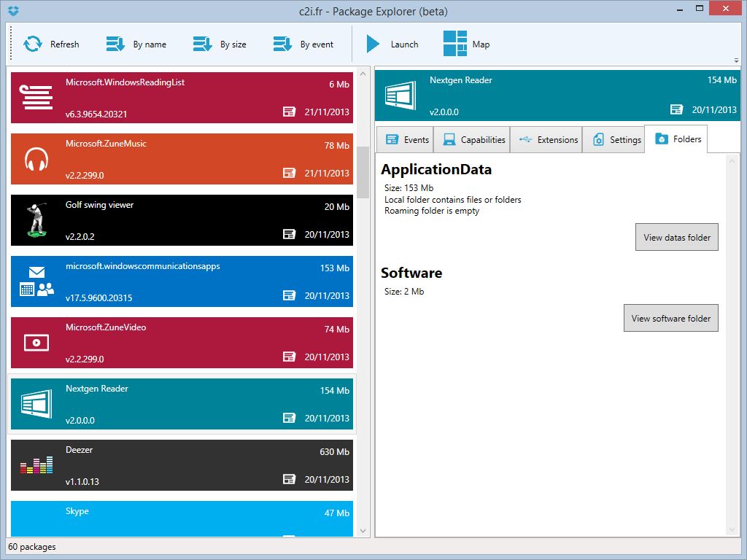Click the 78 Mb size of ZuneMusic

(x=337, y=146)
